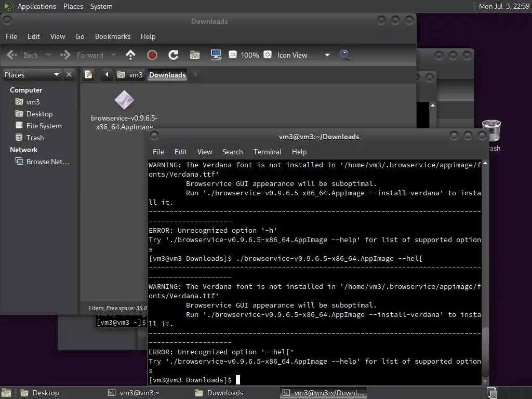This screenshot has height=399, width=532.
Task: Click the vm3 path bar button
Action: click(130, 75)
